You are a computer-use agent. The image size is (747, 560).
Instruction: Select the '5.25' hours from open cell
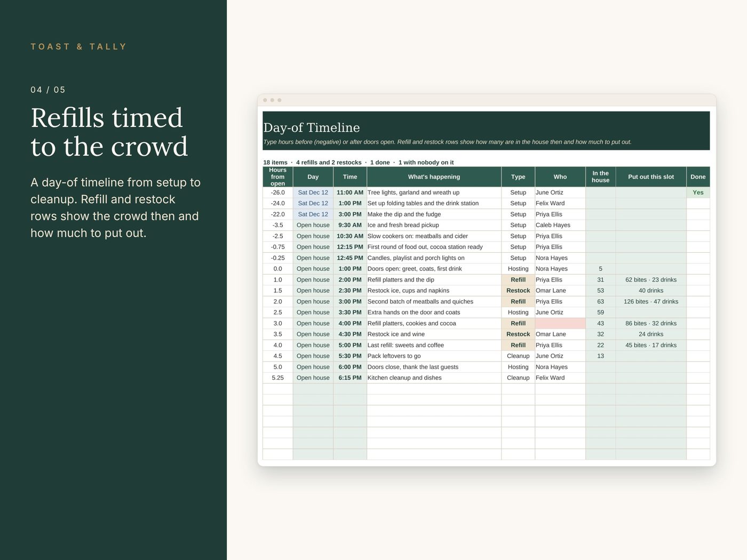[x=277, y=378]
